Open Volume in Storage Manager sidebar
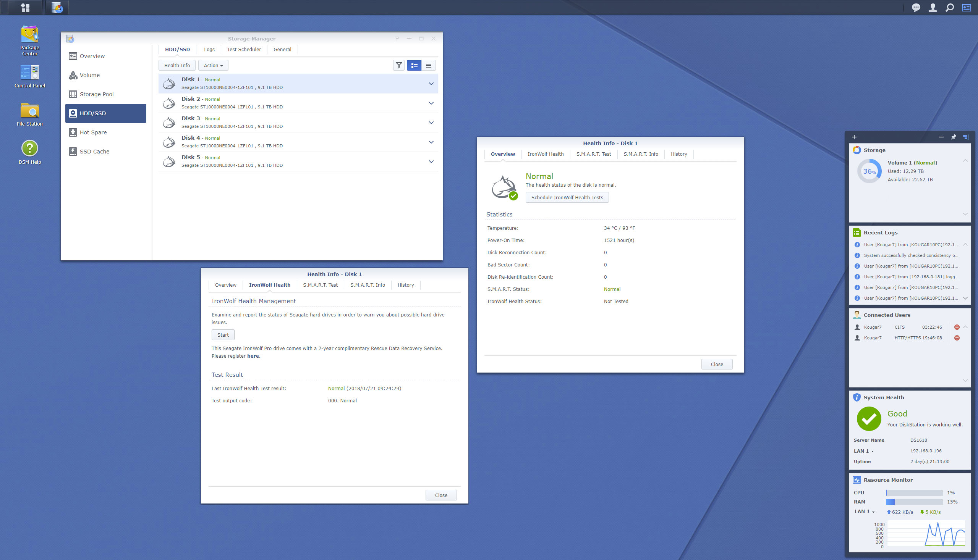This screenshot has width=978, height=560. (106, 75)
